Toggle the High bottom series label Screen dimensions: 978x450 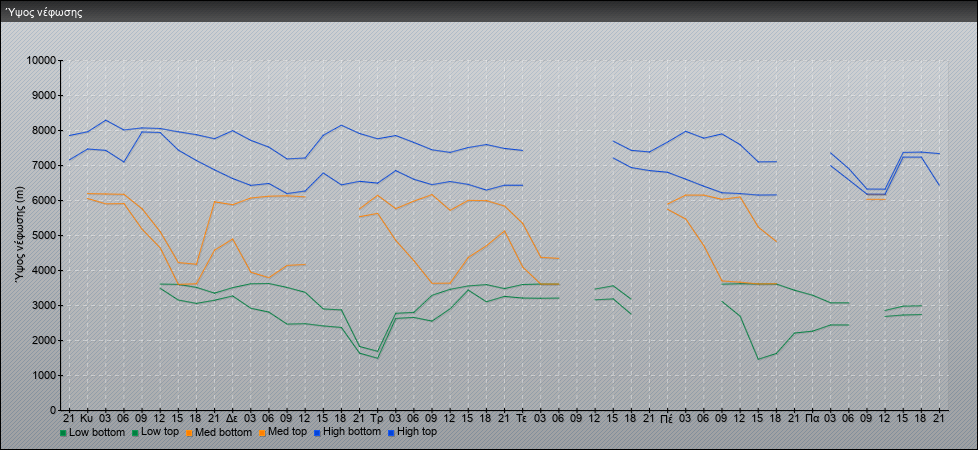pyautogui.click(x=351, y=432)
